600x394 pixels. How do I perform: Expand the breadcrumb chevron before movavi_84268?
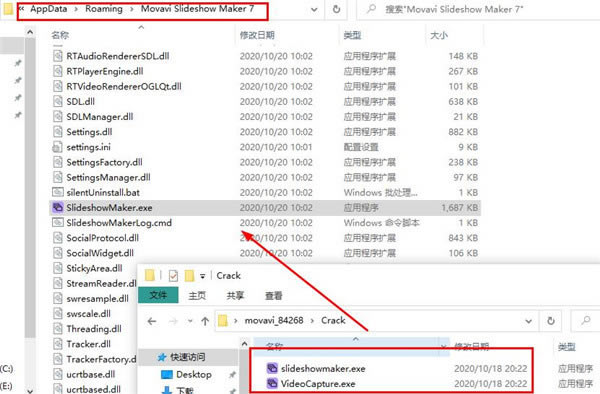tap(236, 321)
